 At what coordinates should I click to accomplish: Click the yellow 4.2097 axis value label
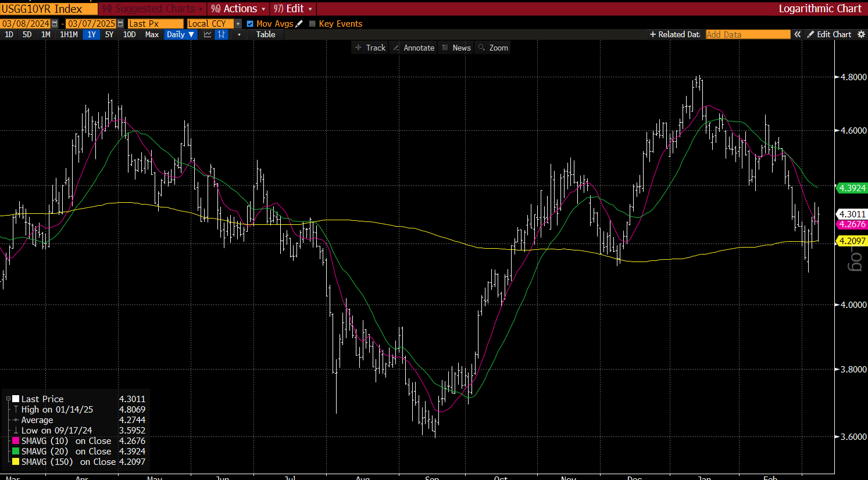[x=852, y=241]
